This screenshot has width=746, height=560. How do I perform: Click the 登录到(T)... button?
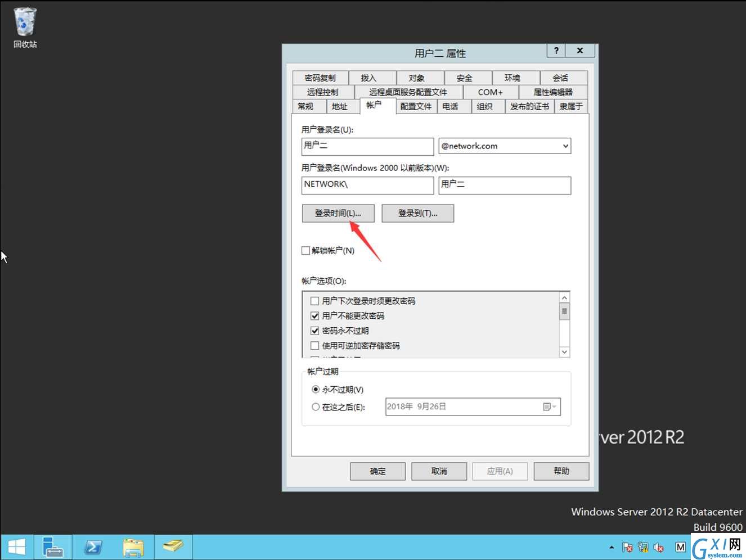coord(417,213)
